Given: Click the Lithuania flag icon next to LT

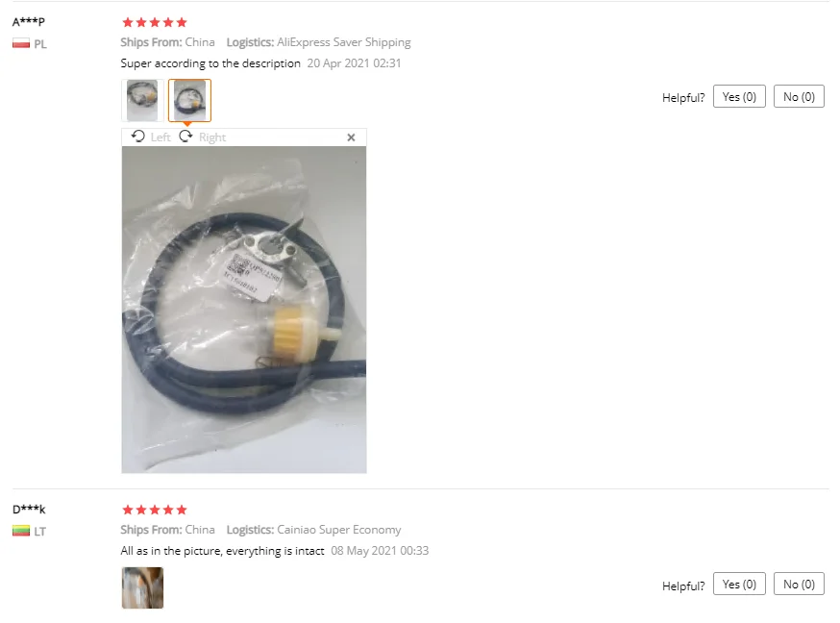Looking at the screenshot, I should click(x=21, y=531).
